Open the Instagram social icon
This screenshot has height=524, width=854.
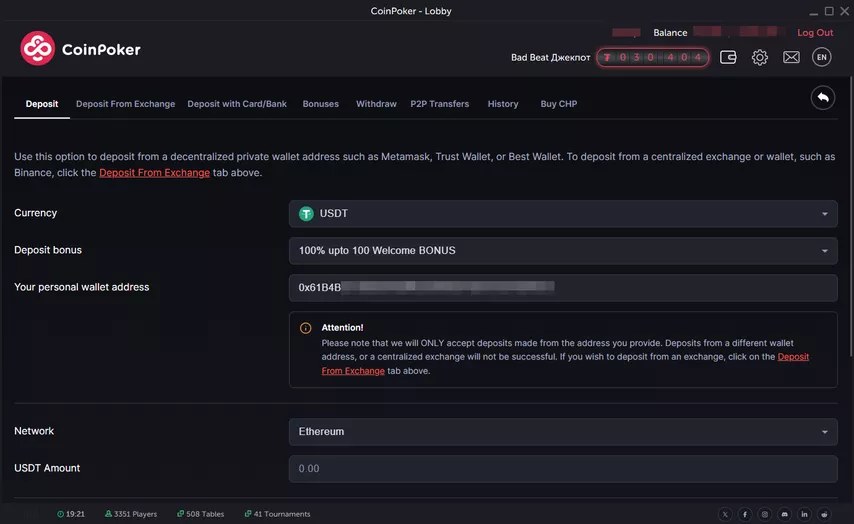pos(765,514)
